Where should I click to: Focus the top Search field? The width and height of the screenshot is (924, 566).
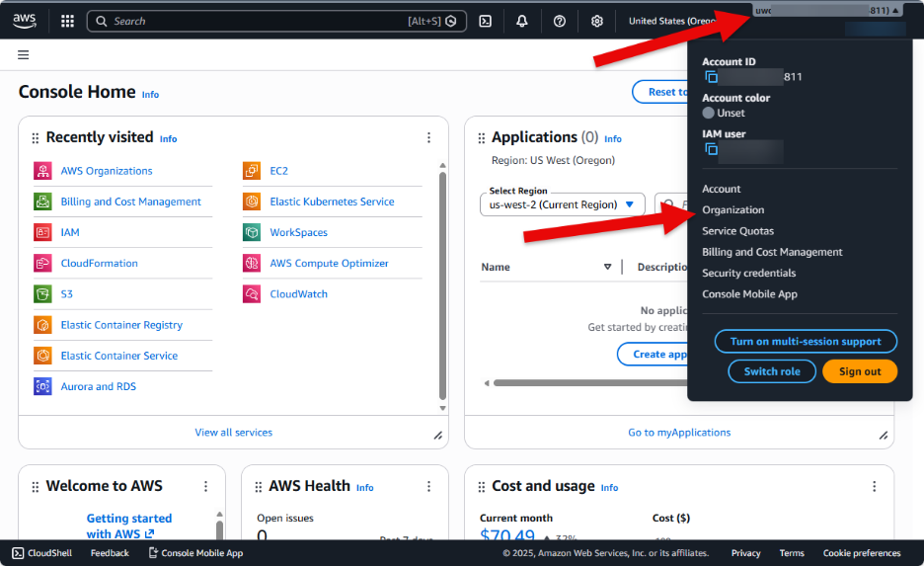point(276,21)
